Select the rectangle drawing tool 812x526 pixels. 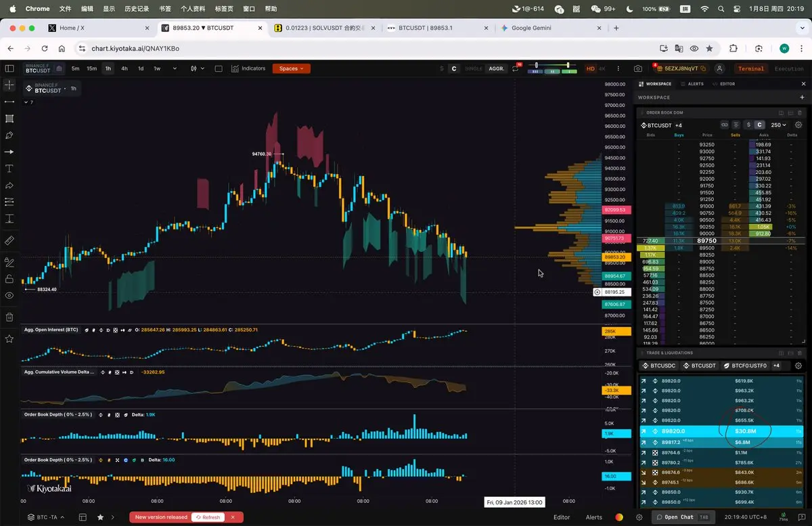click(x=9, y=118)
